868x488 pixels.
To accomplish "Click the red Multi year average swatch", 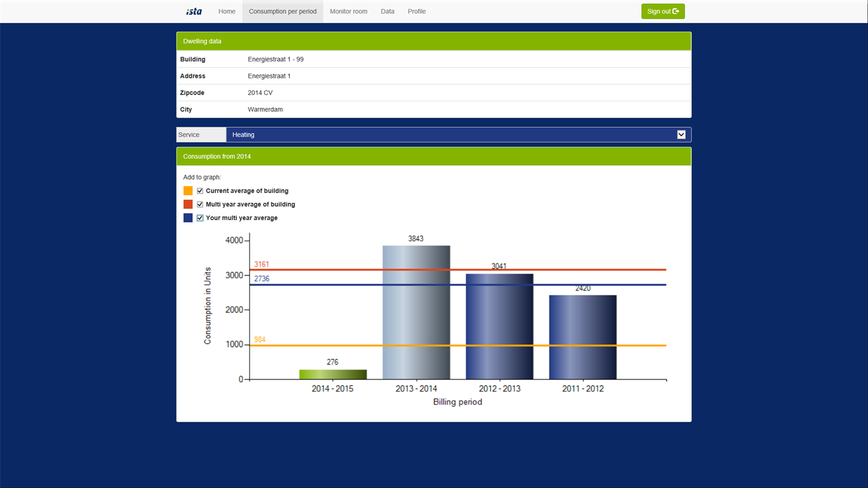I will click(188, 204).
